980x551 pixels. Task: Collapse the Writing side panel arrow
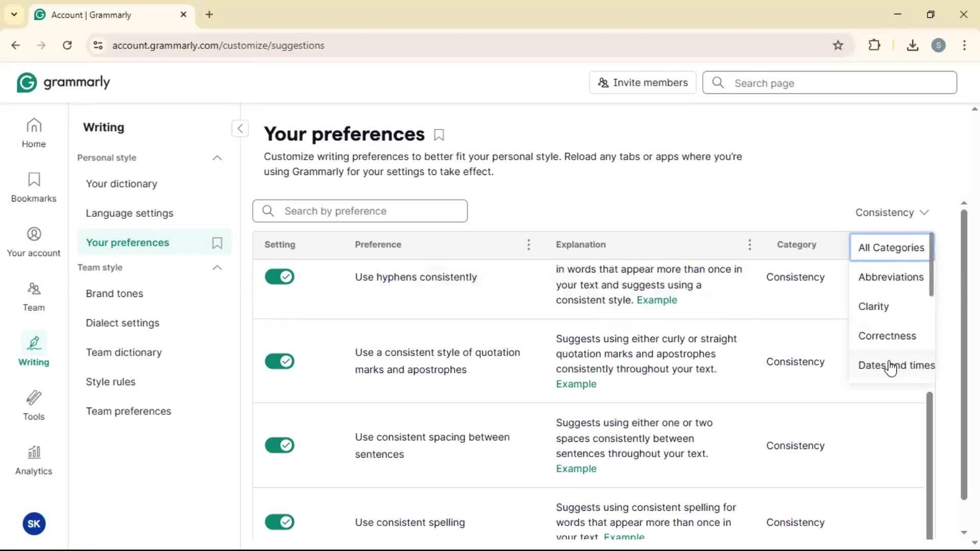240,129
